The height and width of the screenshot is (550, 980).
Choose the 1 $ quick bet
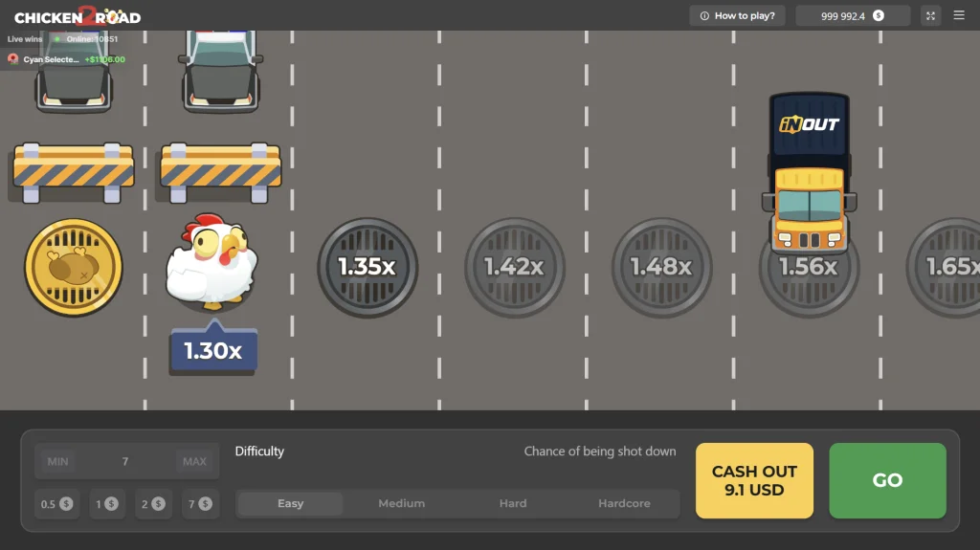click(107, 504)
